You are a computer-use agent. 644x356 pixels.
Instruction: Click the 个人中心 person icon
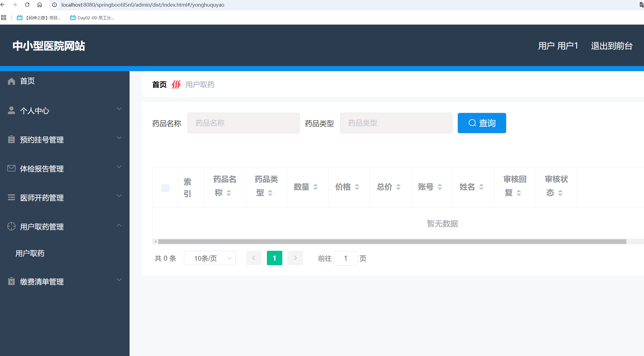[11, 110]
